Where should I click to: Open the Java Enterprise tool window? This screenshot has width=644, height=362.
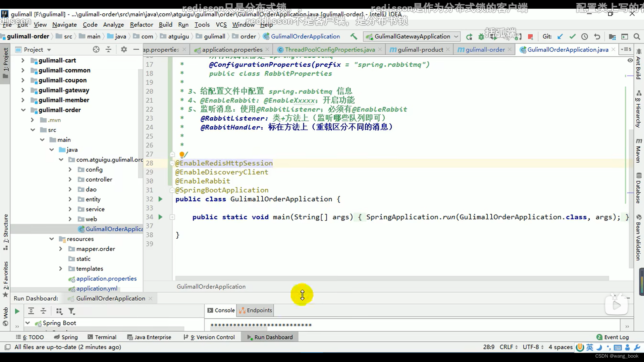149,338
